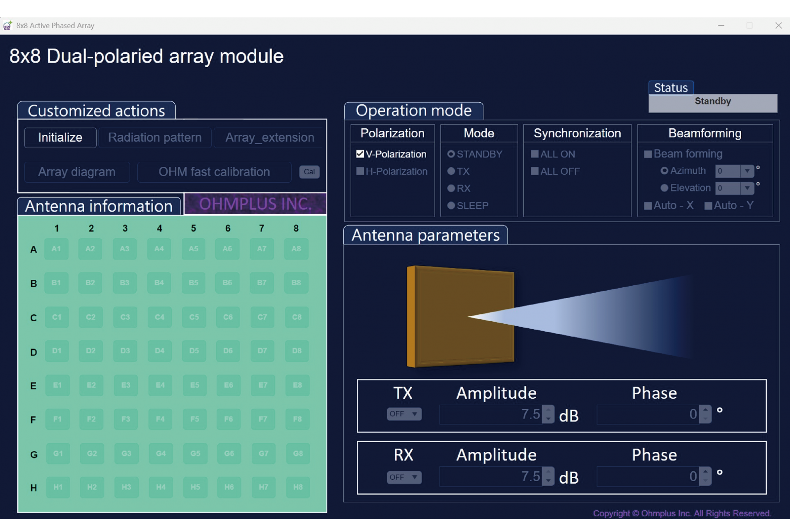Expand the Azimuth angle dropdown
Screen dimensions: 790x532
747,171
